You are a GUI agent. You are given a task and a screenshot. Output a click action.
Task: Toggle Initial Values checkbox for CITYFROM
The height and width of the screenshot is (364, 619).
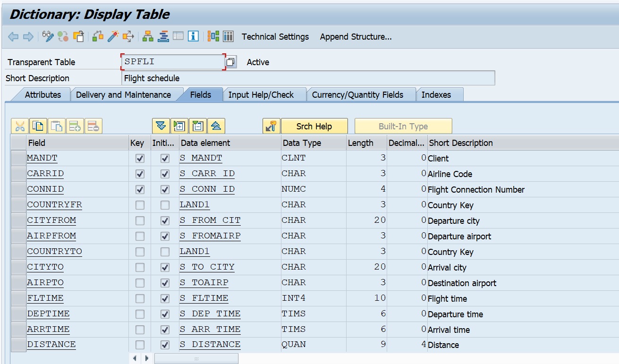point(165,220)
